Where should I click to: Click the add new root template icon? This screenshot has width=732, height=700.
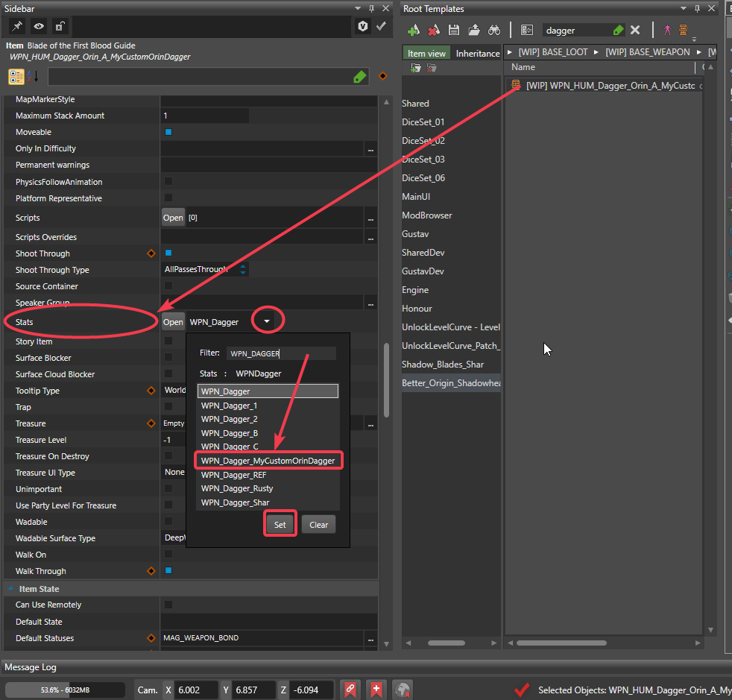coord(413,30)
